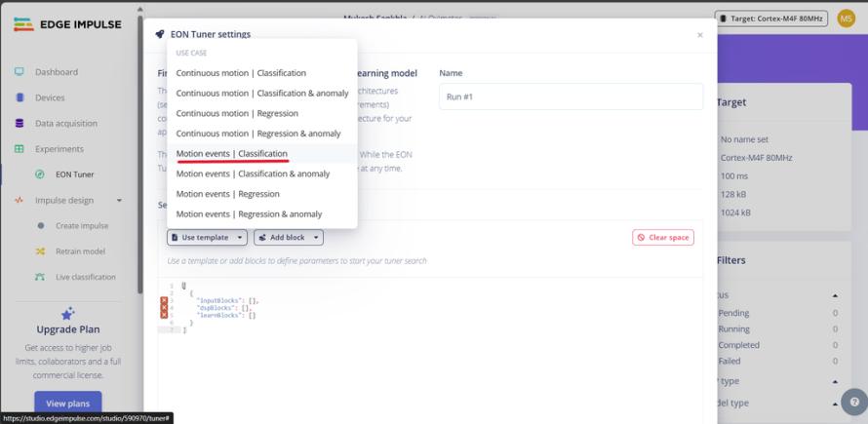Open the Dashboard icon in sidebar

20,72
